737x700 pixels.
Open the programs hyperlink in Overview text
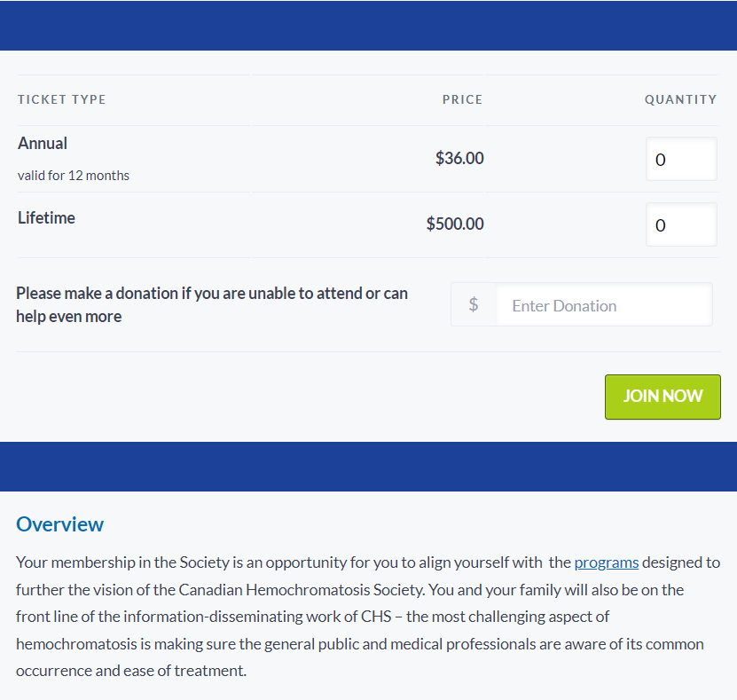(607, 562)
